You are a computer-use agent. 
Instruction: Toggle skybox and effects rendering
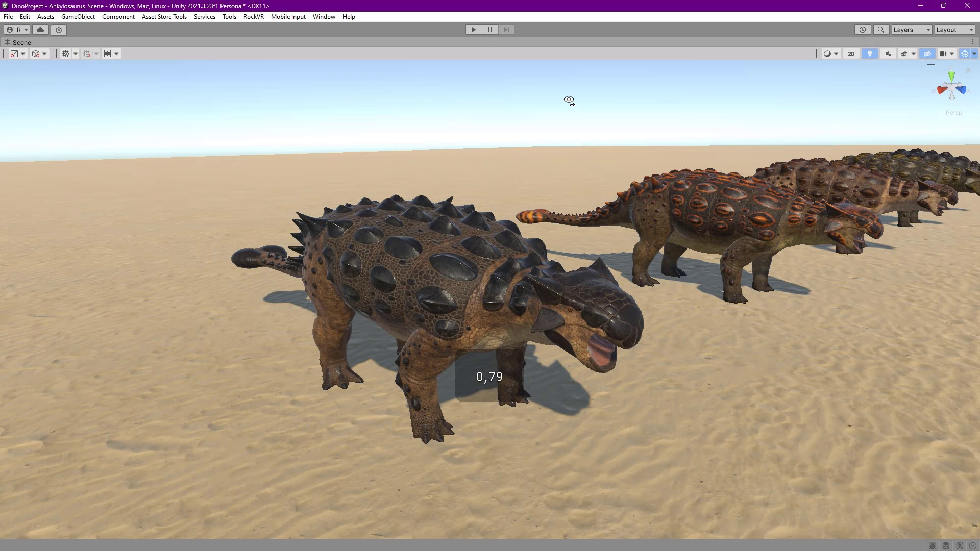pos(904,54)
